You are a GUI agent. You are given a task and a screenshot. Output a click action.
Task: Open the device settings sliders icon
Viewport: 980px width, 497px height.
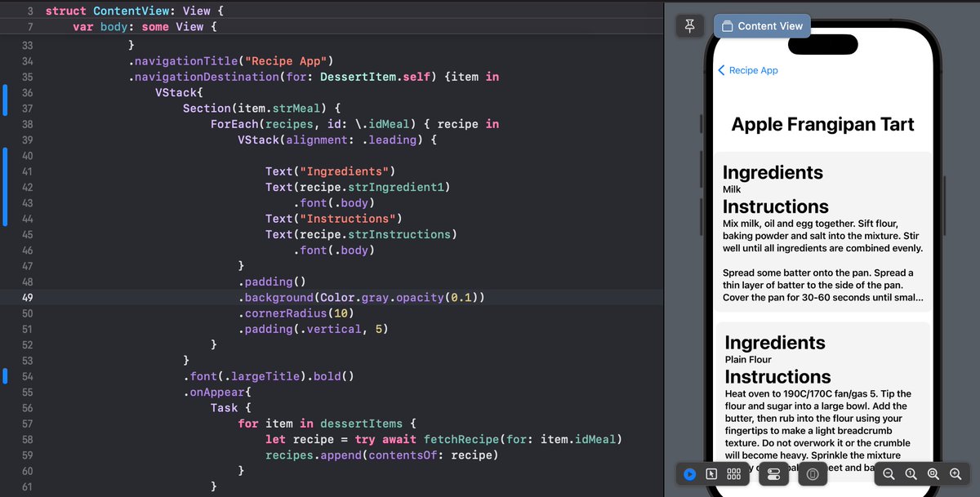click(773, 473)
